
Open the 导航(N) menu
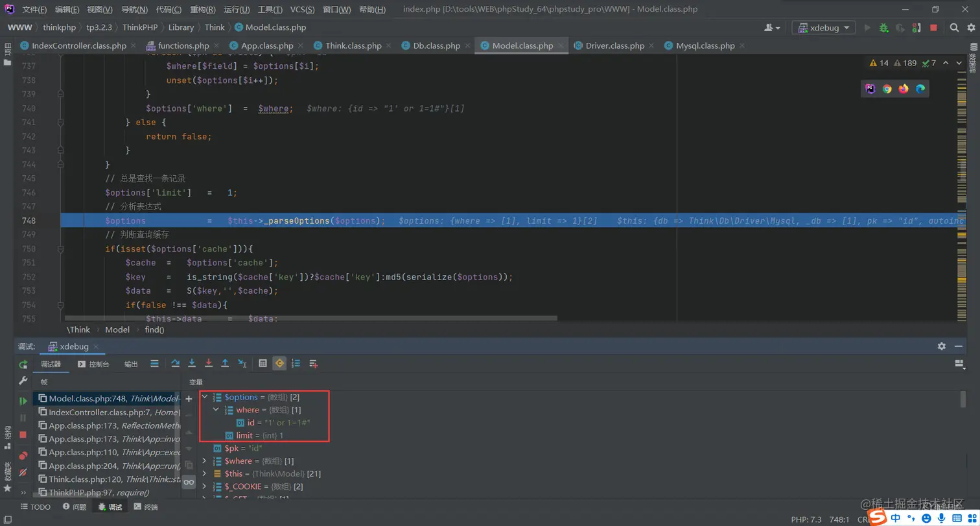134,10
